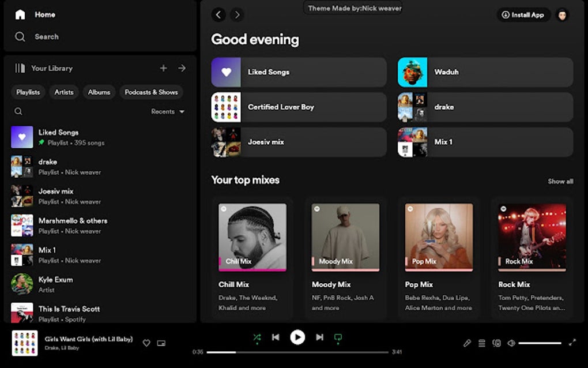Screen dimensions: 588x368
Task: Open This Is Travis Scott playlist
Action: tap(100, 313)
